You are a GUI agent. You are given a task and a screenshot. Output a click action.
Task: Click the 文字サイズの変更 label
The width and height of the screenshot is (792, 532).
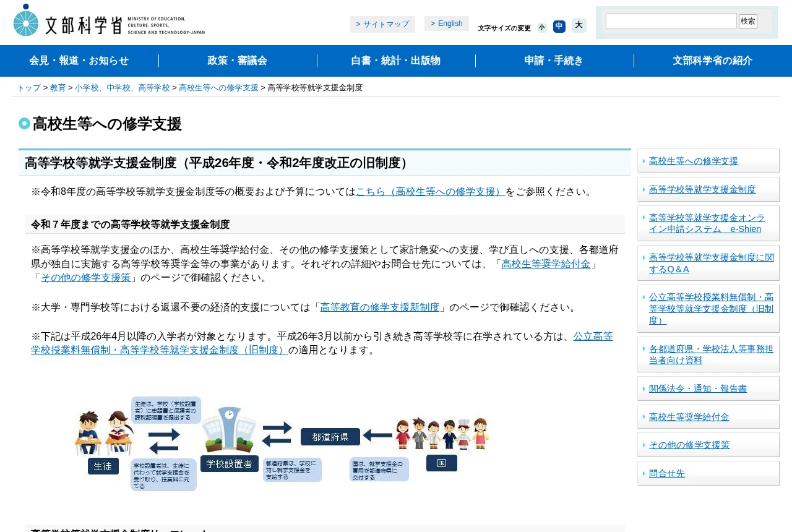pyautogui.click(x=504, y=28)
